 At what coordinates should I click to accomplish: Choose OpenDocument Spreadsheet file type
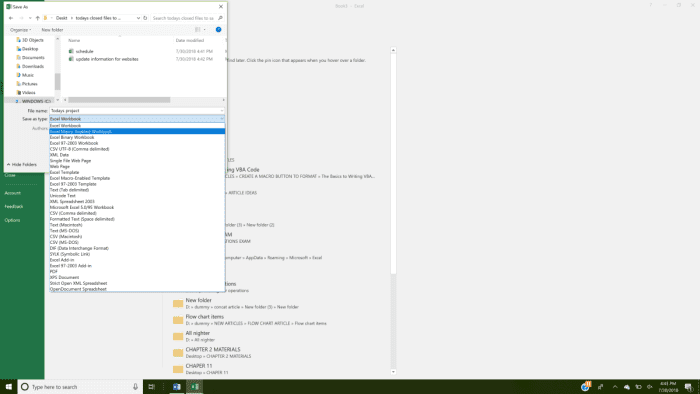click(x=137, y=289)
